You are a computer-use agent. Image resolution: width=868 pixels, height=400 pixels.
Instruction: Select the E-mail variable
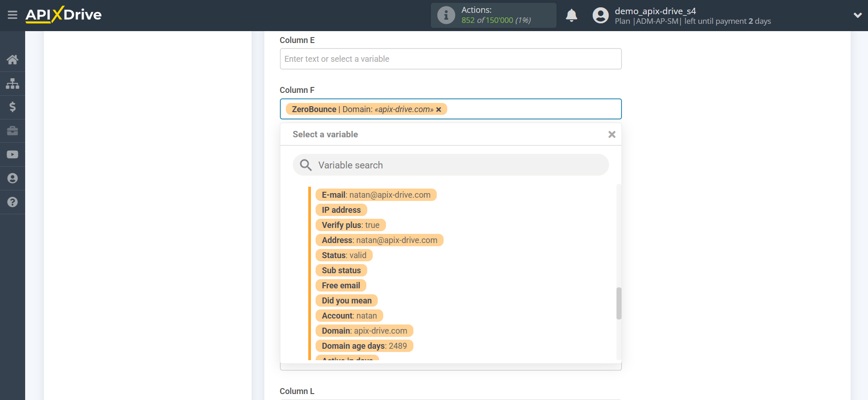point(376,195)
